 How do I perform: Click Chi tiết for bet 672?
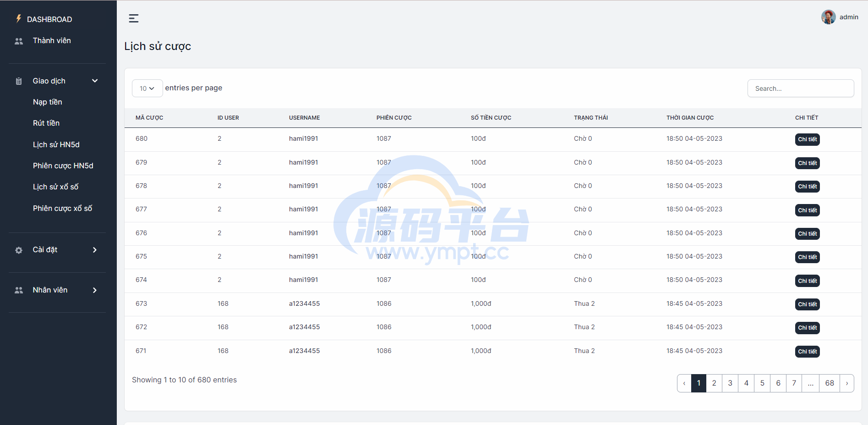coord(807,328)
